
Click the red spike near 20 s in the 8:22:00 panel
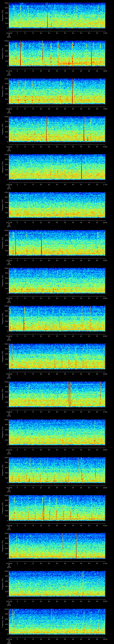pos(41,243)
